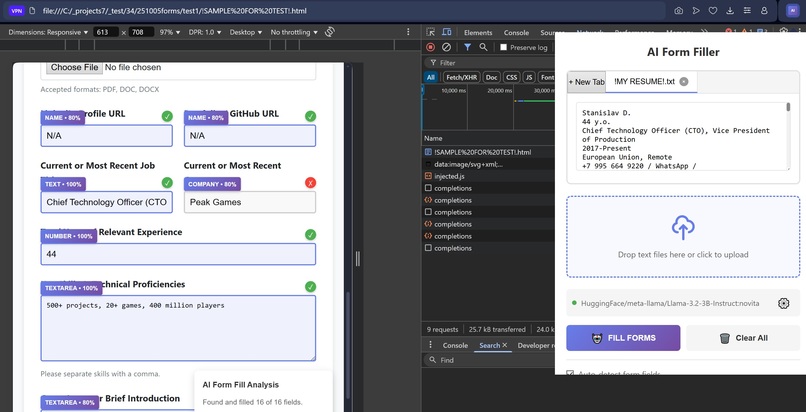Toggle Preserve log checkbox
Viewport: 806px width, 412px height.
click(504, 47)
